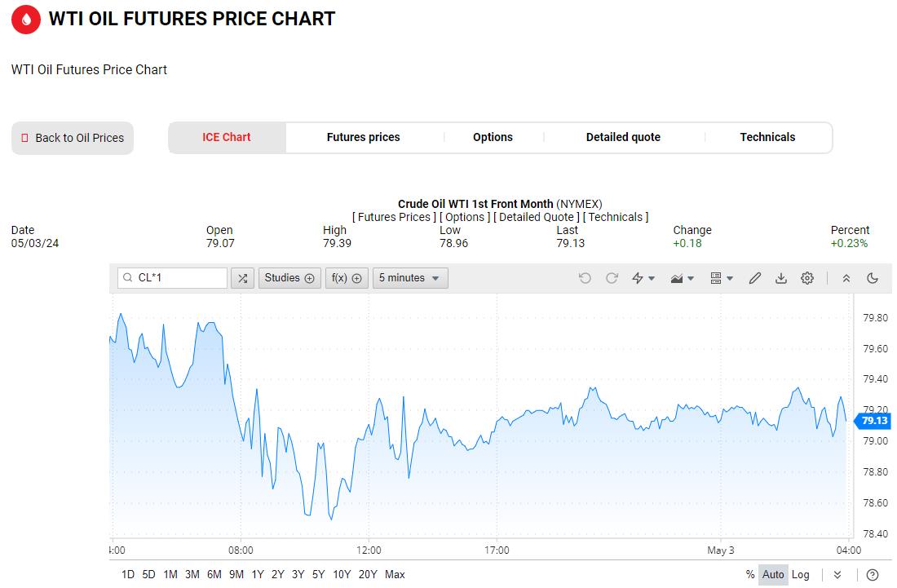The width and height of the screenshot is (897, 588).
Task: Click the Low price value 78.96
Action: coord(453,243)
